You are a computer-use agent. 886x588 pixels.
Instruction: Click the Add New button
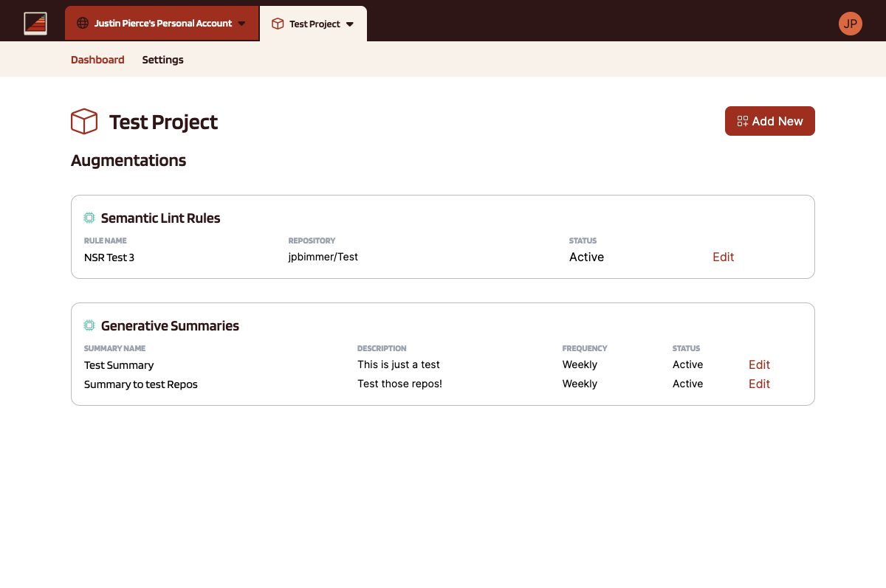pos(770,121)
